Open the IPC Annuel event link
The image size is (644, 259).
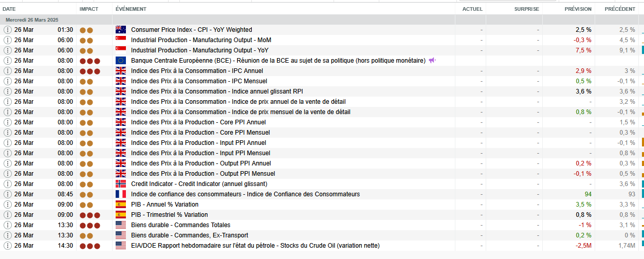197,71
